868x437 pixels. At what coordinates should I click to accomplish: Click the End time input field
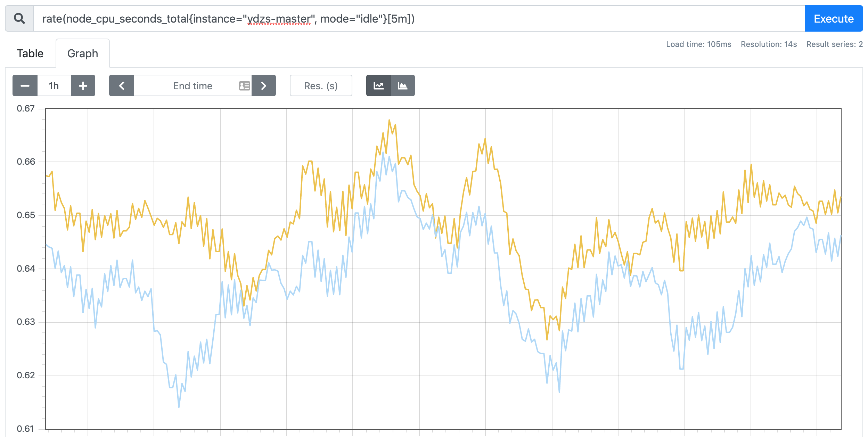(193, 85)
